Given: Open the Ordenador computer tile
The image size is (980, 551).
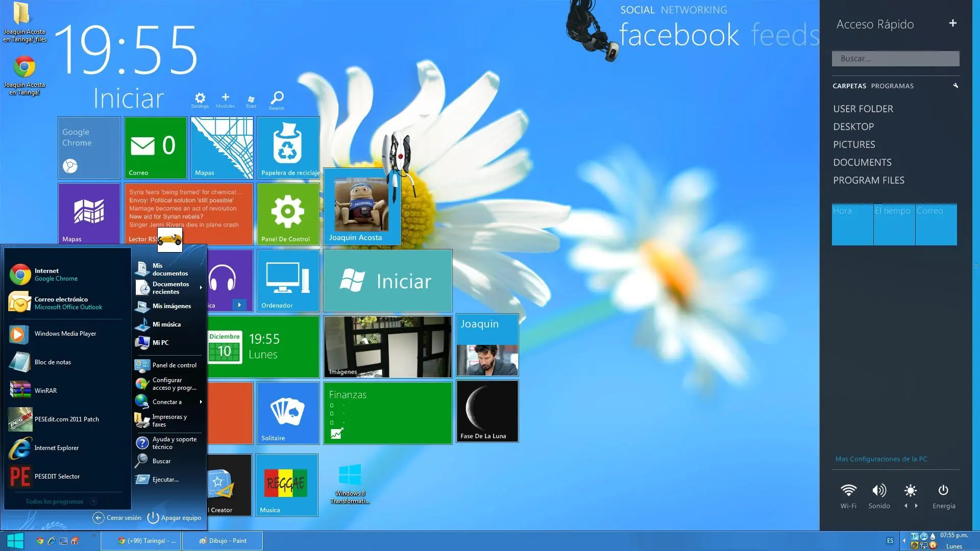Looking at the screenshot, I should [x=288, y=280].
